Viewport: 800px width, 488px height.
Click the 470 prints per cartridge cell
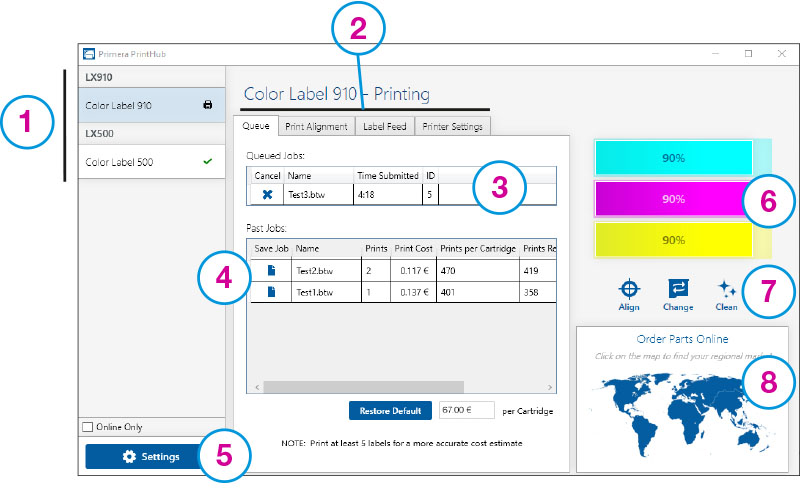pyautogui.click(x=478, y=271)
